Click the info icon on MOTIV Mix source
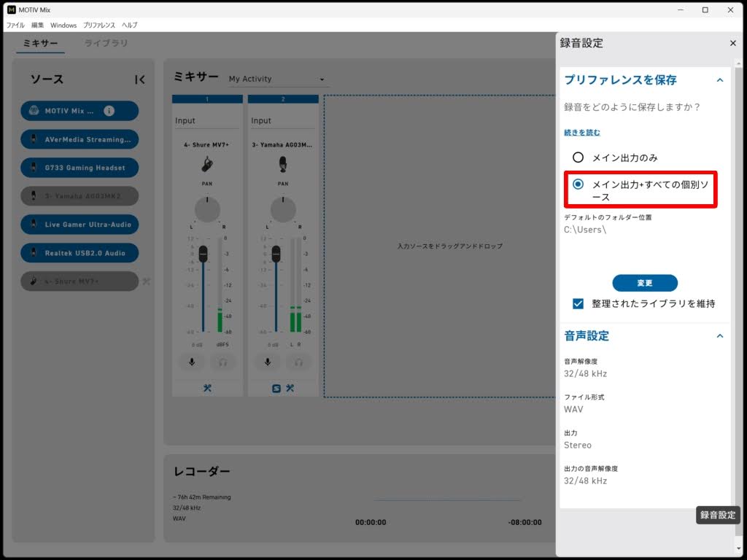The height and width of the screenshot is (560, 747). (x=109, y=111)
